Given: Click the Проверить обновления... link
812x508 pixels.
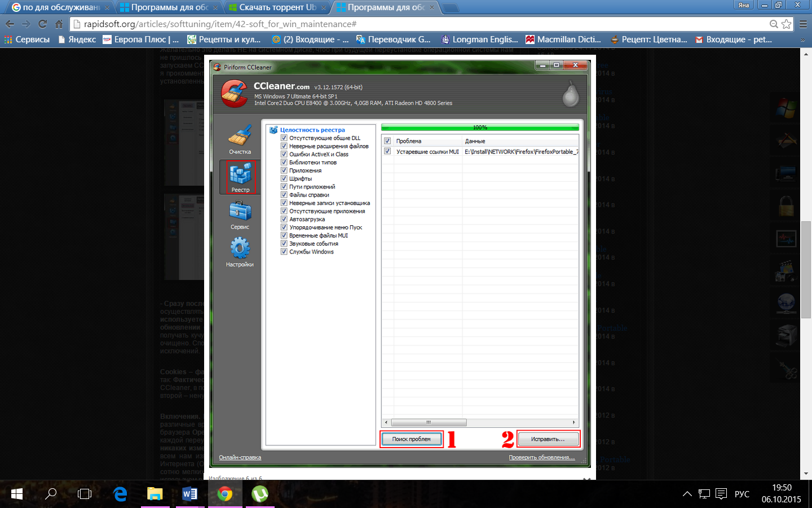Looking at the screenshot, I should coord(542,457).
